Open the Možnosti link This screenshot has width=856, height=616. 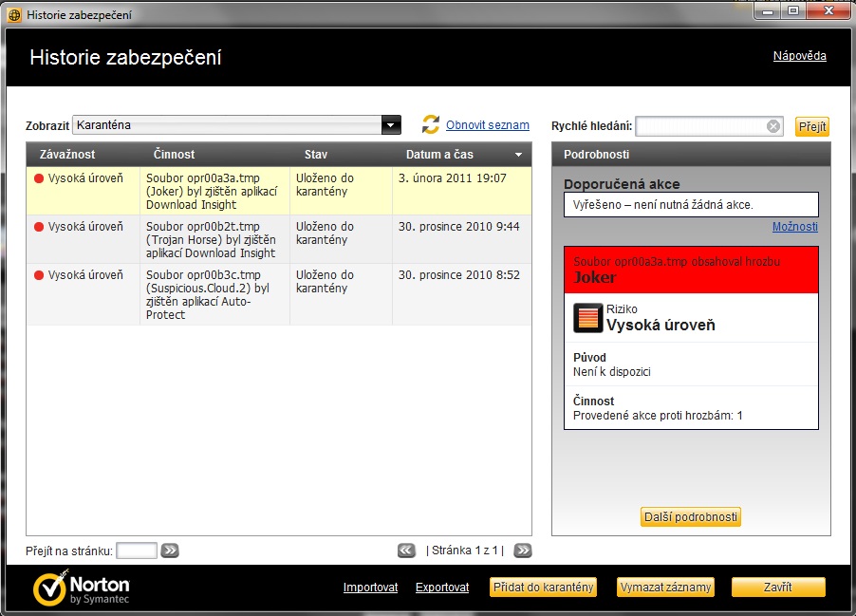(795, 227)
